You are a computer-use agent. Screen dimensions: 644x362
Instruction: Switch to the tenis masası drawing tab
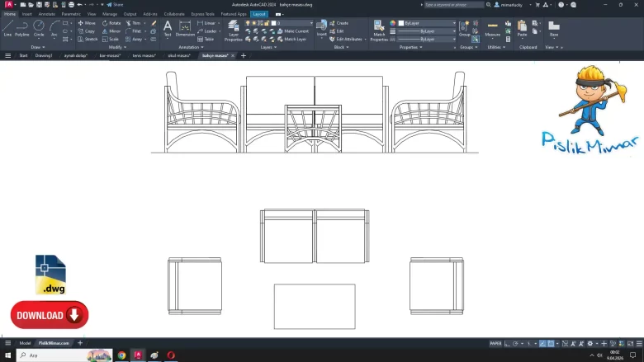click(144, 55)
